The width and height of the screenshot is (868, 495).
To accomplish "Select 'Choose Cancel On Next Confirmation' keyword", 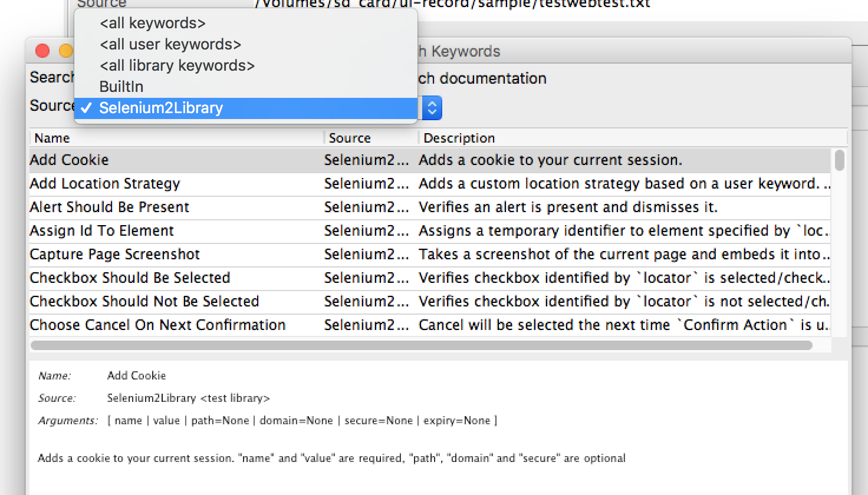I will [x=430, y=325].
